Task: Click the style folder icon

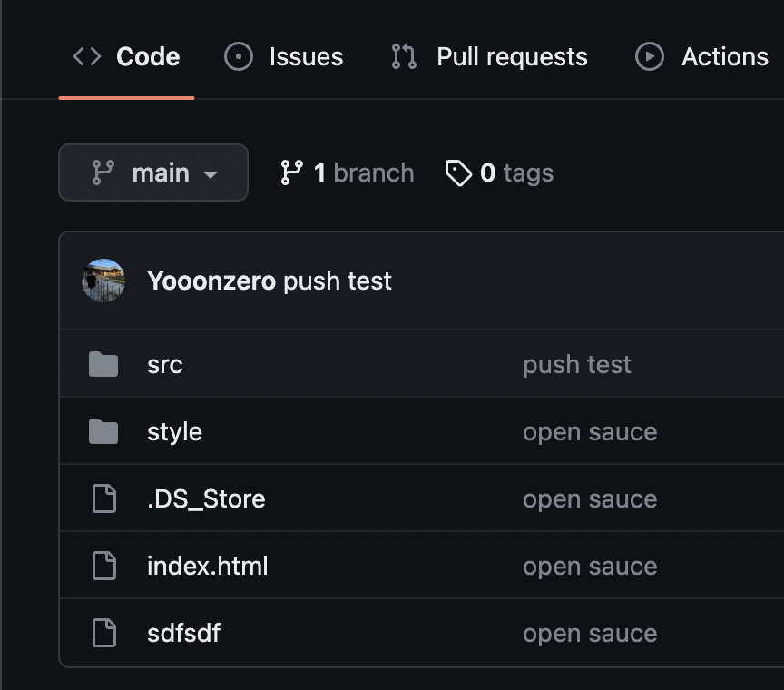Action: (103, 432)
